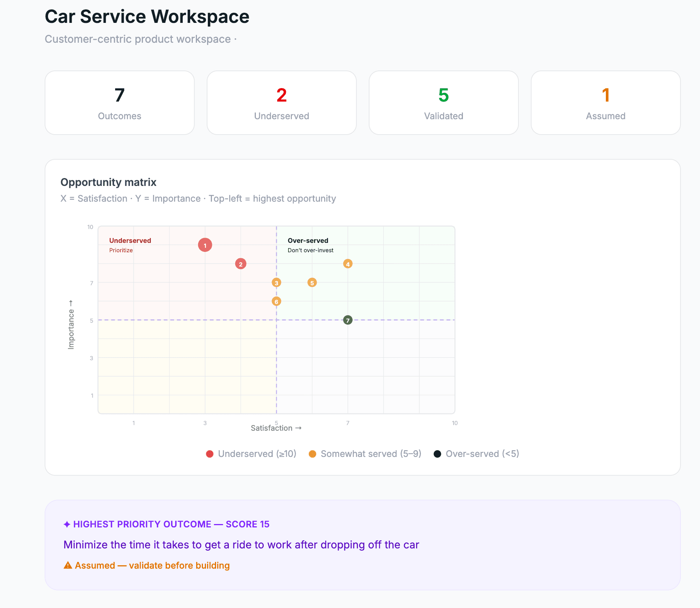700x608 pixels.
Task: Click orange point 3 on matrix
Action: (x=276, y=283)
